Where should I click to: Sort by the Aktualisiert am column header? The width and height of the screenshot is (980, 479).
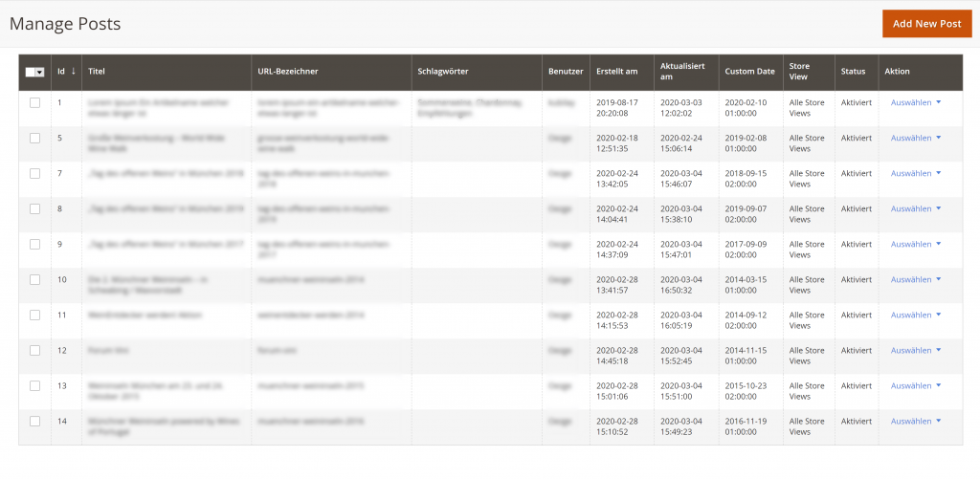[686, 71]
